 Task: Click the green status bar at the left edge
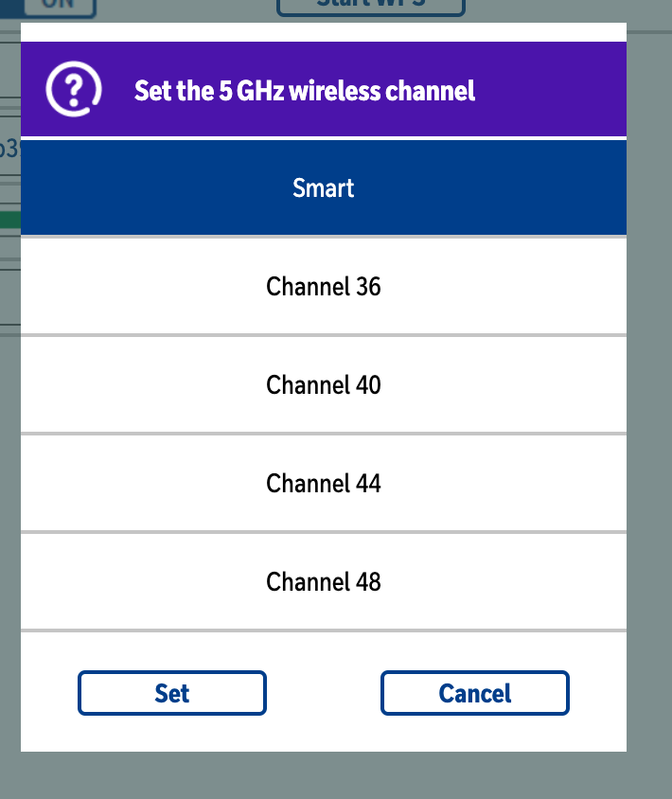10,221
